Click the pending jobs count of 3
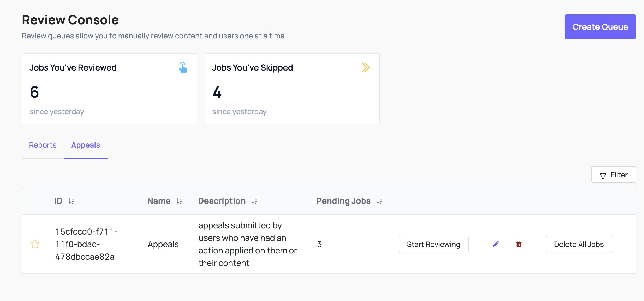 pyautogui.click(x=320, y=244)
